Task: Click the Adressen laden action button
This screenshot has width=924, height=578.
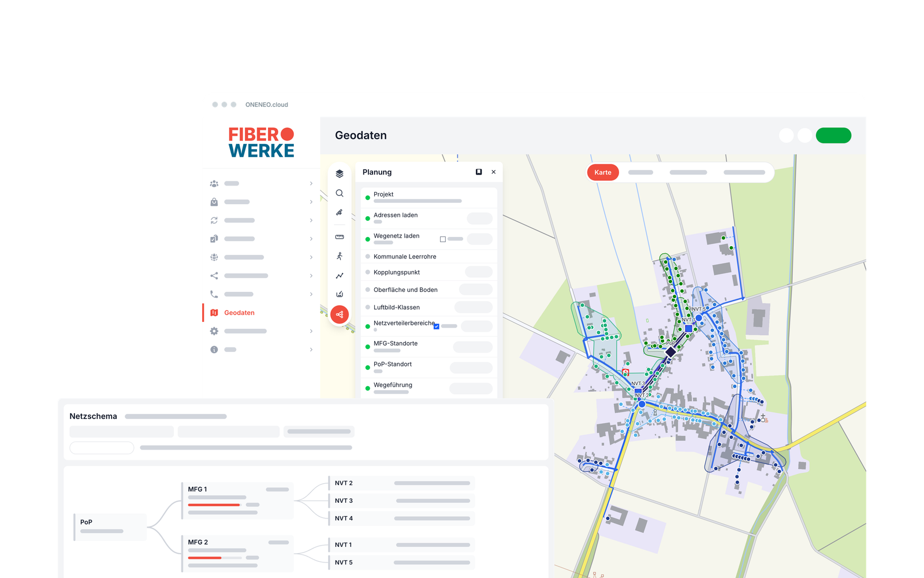Action: pyautogui.click(x=479, y=218)
